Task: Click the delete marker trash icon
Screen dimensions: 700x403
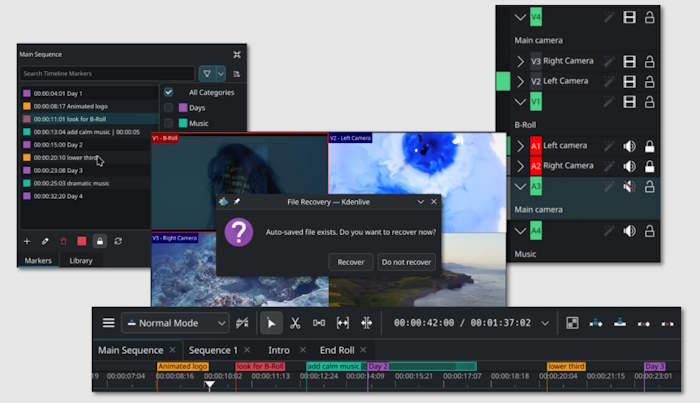Action: click(63, 241)
